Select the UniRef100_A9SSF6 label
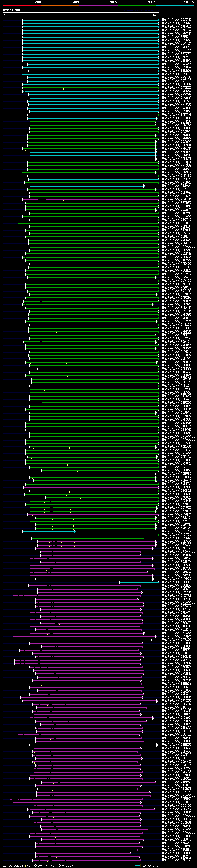The height and width of the screenshot is (868, 197). (x=177, y=64)
